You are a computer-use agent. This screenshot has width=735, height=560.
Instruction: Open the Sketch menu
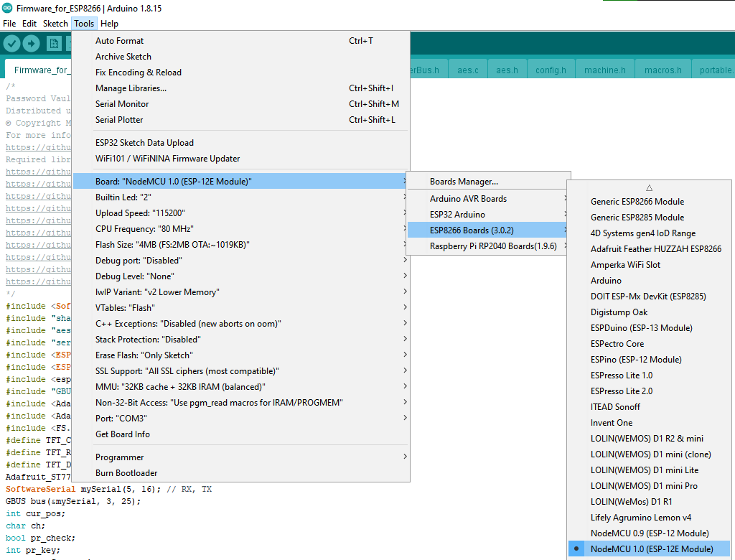(x=55, y=24)
